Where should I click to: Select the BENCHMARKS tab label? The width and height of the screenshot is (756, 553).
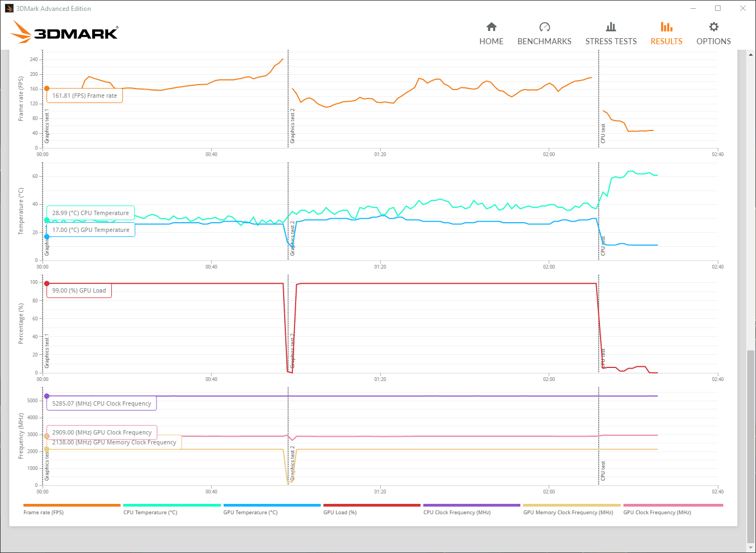coord(544,41)
